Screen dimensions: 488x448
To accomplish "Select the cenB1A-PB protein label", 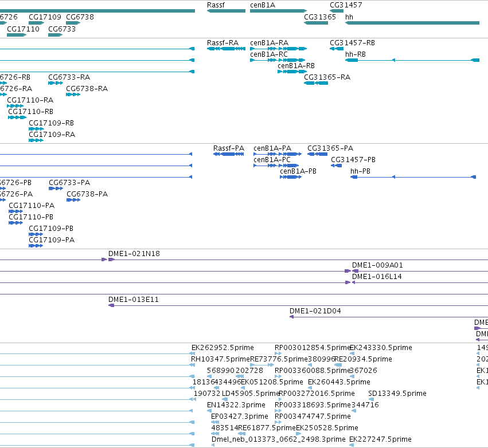I will pyautogui.click(x=298, y=171).
